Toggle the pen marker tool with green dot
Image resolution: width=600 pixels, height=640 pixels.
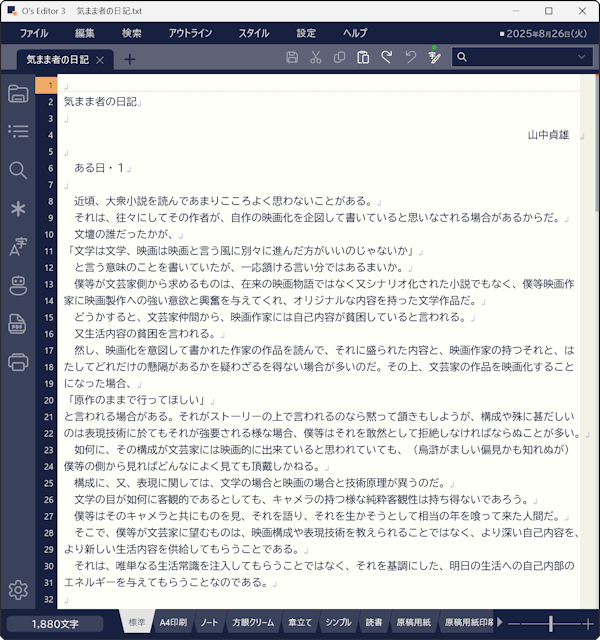pyautogui.click(x=433, y=57)
